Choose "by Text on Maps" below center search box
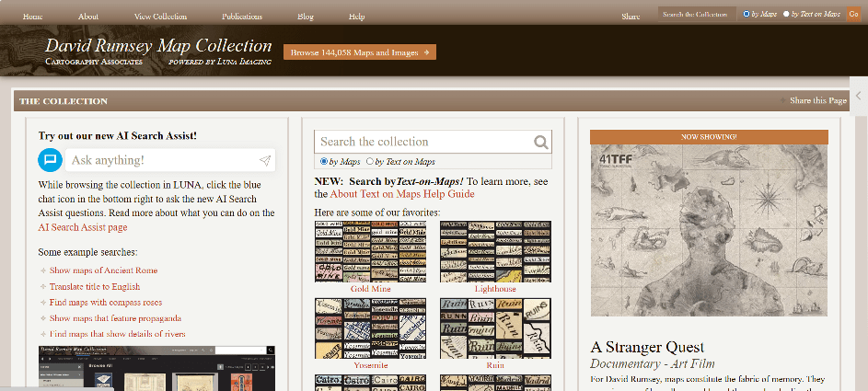The image size is (868, 391). click(x=370, y=162)
